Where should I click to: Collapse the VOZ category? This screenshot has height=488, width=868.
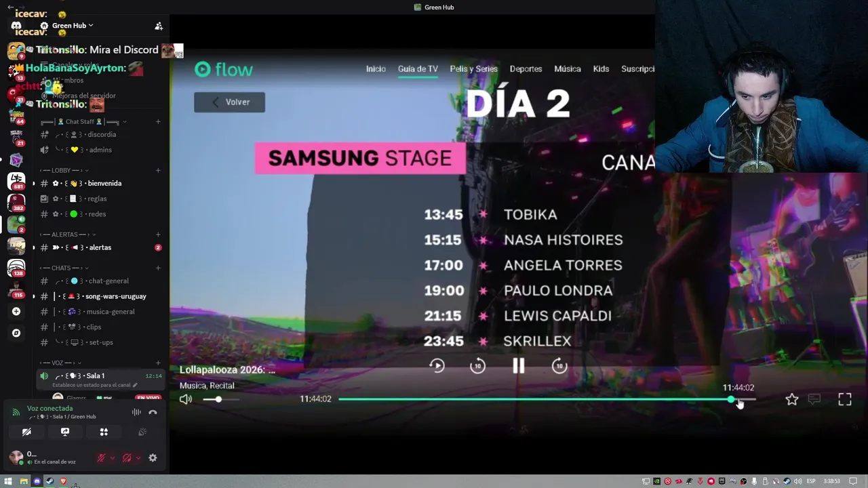click(x=61, y=363)
